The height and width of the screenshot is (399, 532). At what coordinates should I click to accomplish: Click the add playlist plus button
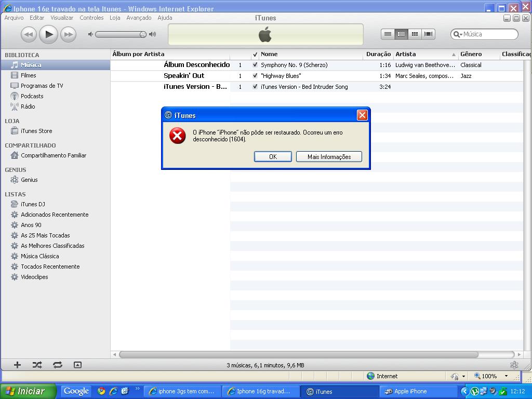tap(17, 365)
